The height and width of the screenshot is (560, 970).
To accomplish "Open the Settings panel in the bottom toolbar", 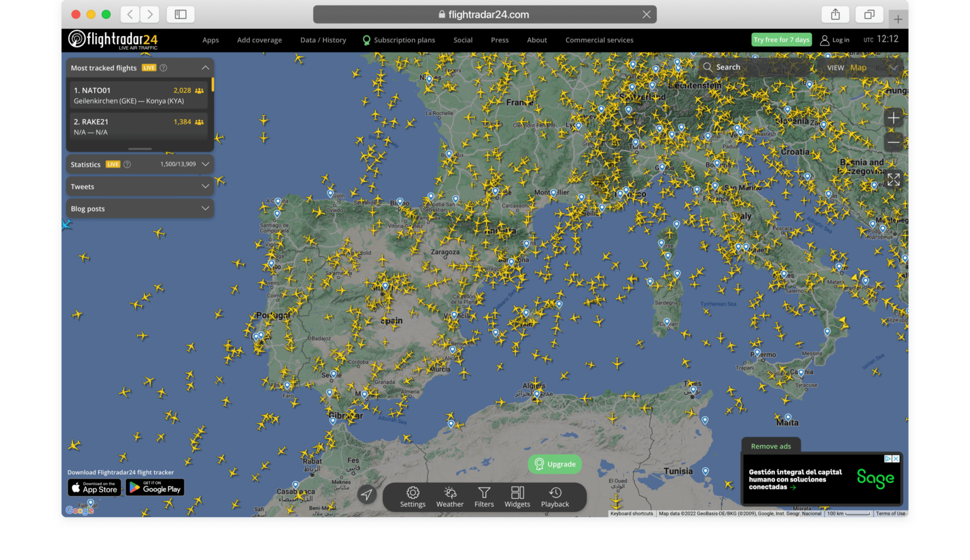I will tap(412, 497).
